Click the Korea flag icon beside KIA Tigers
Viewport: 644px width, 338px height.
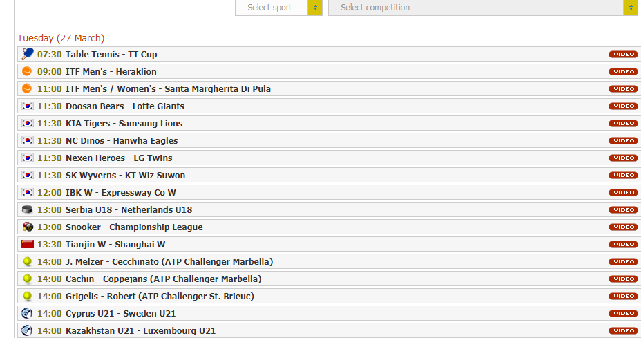pos(28,123)
